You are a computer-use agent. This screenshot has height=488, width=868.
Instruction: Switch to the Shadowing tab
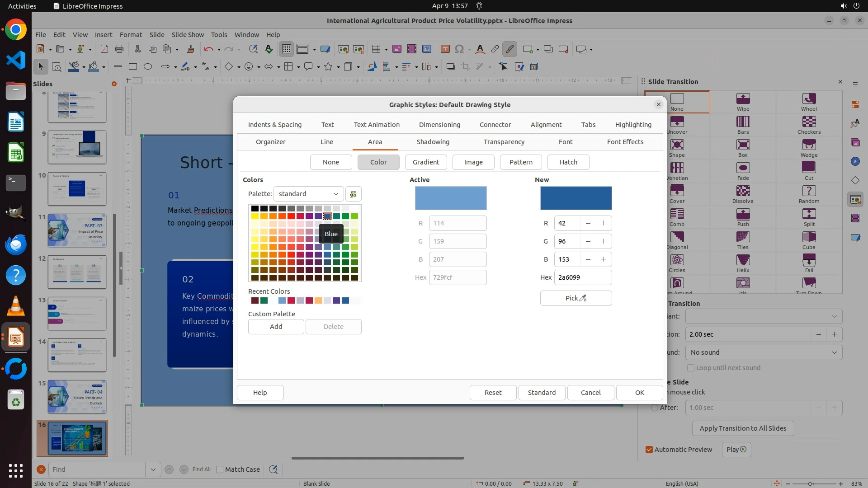click(x=433, y=142)
